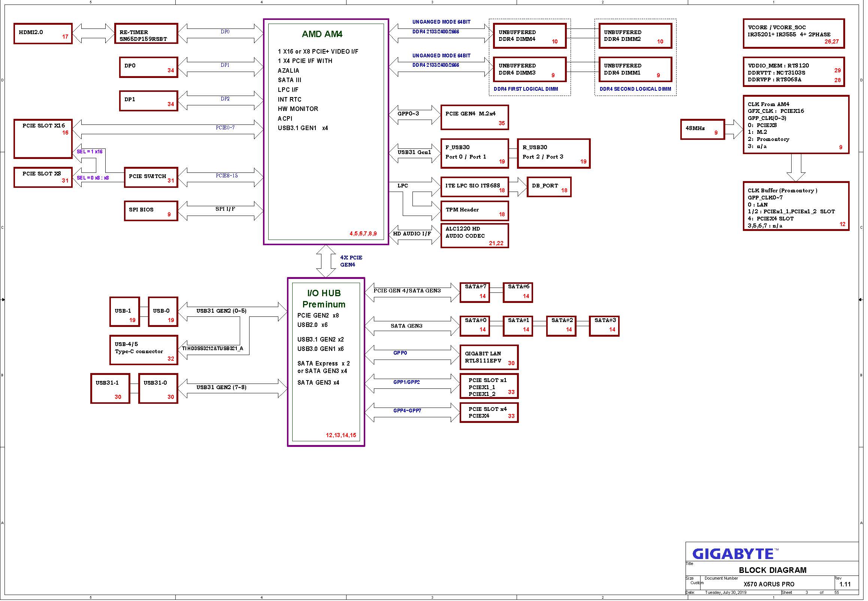This screenshot has width=868, height=601.
Task: Click the SATA#1 block
Action: click(518, 326)
